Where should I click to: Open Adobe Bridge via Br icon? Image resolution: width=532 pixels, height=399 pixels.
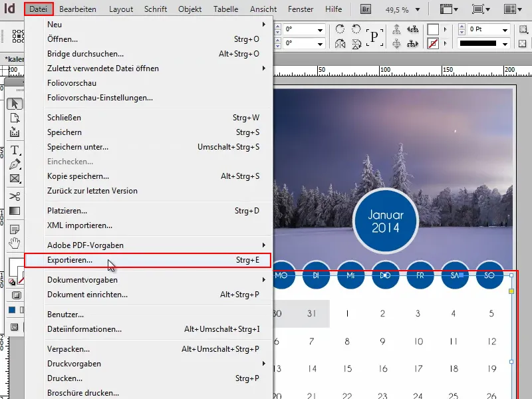coord(365,9)
